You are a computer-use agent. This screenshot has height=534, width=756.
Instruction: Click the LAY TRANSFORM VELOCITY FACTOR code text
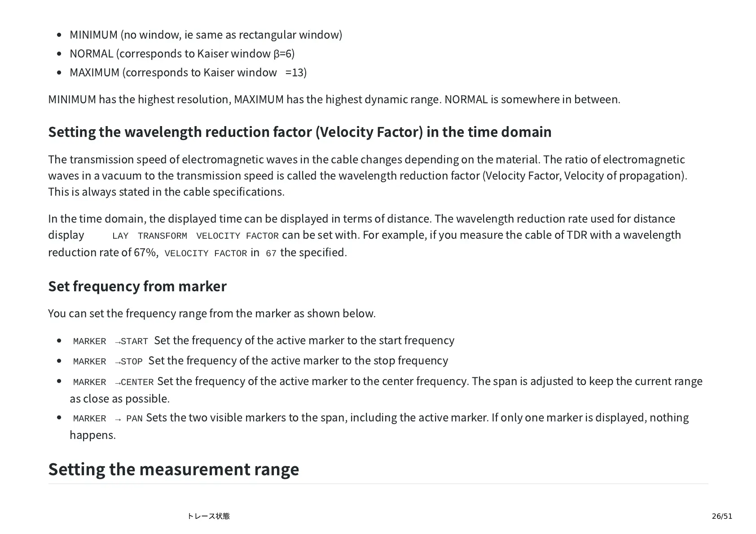click(x=195, y=236)
